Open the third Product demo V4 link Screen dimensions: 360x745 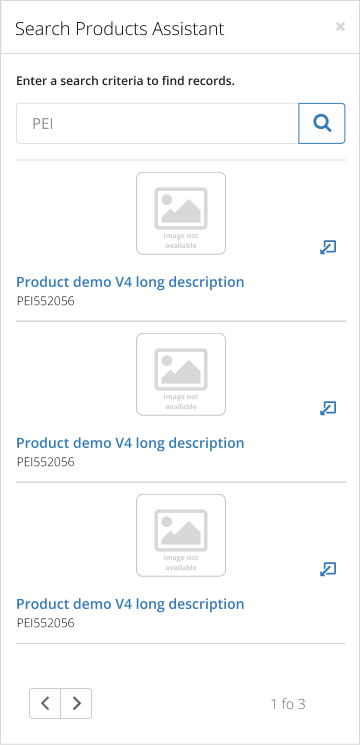click(130, 604)
